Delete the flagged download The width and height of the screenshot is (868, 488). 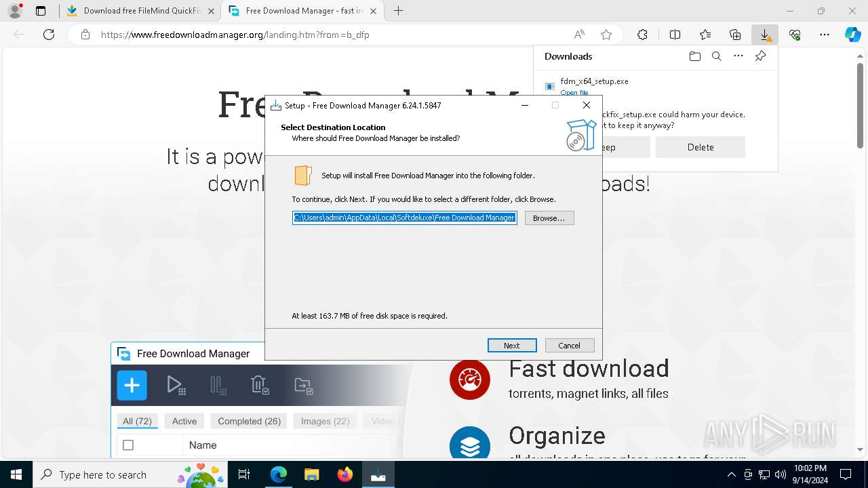[701, 147]
